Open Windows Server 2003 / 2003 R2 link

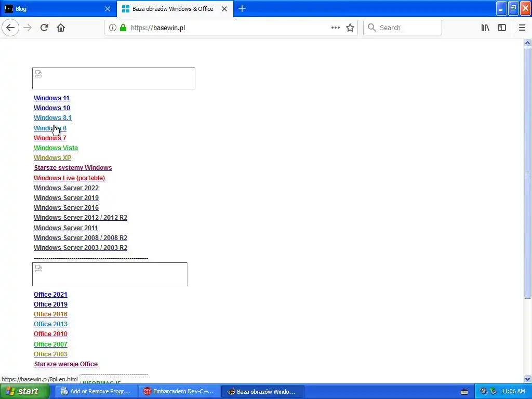coord(81,248)
